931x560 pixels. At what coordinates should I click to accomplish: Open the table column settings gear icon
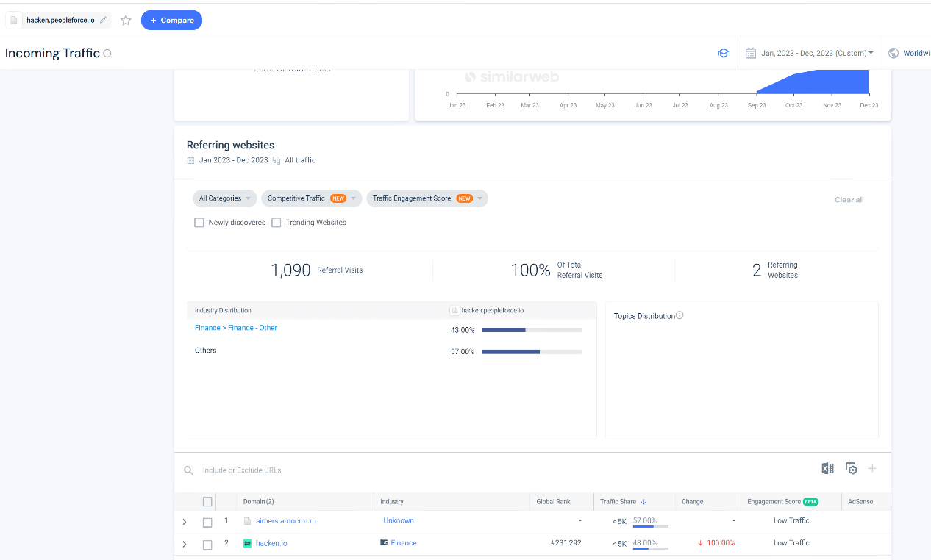click(851, 468)
